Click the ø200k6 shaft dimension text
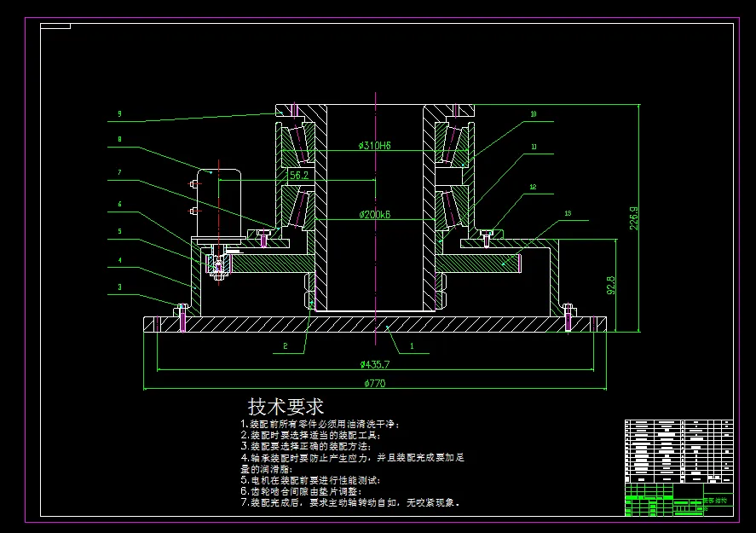Image resolution: width=756 pixels, height=533 pixels. tap(375, 215)
